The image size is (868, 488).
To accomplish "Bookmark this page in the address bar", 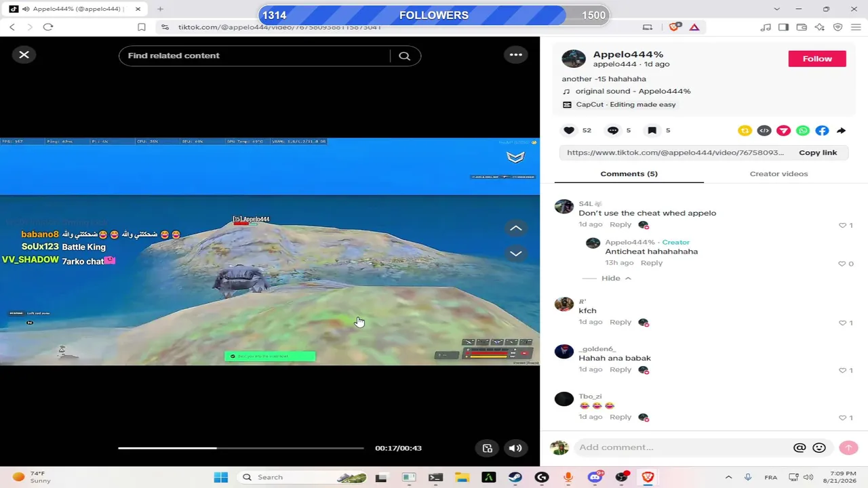I will [141, 27].
